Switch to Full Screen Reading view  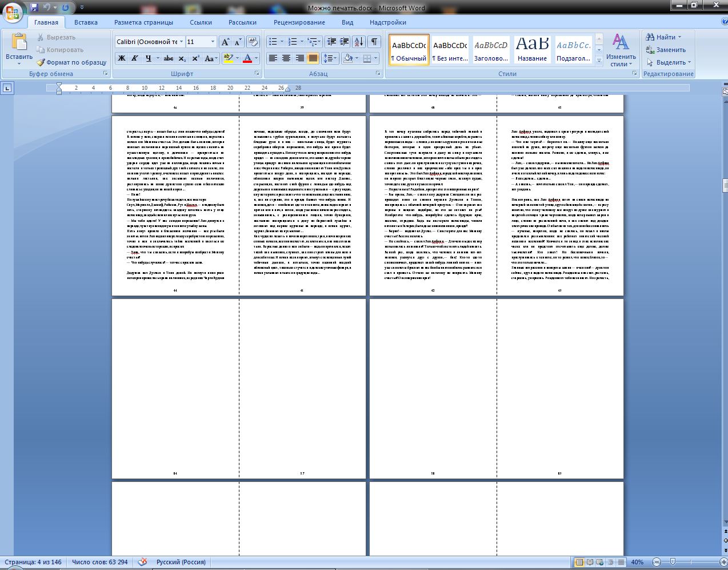click(590, 562)
